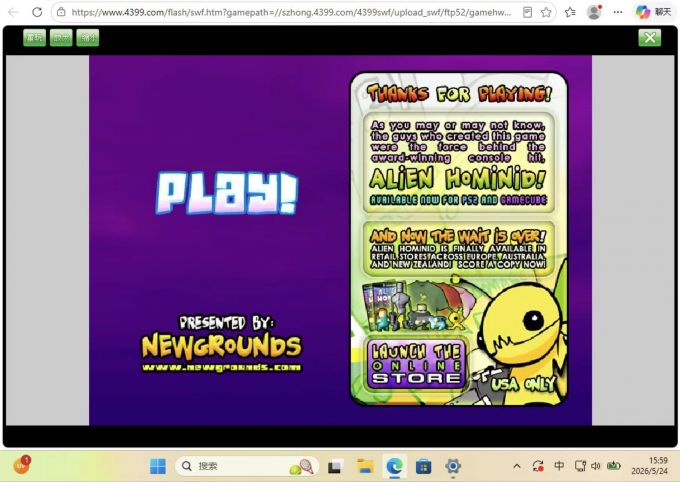Click the third green button in game bar
This screenshot has width=680, height=482.
(x=88, y=38)
